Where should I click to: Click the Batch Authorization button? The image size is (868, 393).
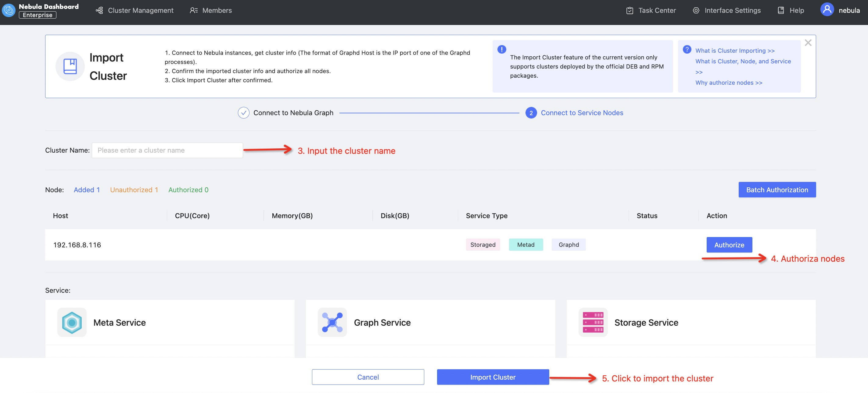[x=777, y=190]
